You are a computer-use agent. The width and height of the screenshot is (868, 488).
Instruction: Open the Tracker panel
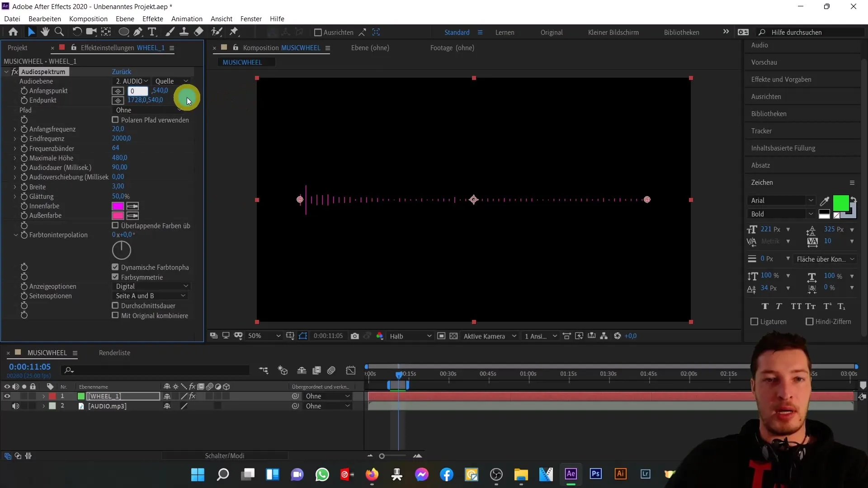tap(761, 131)
